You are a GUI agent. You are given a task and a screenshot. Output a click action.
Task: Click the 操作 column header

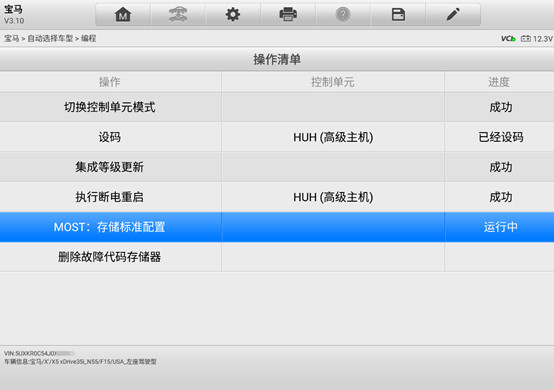click(110, 82)
